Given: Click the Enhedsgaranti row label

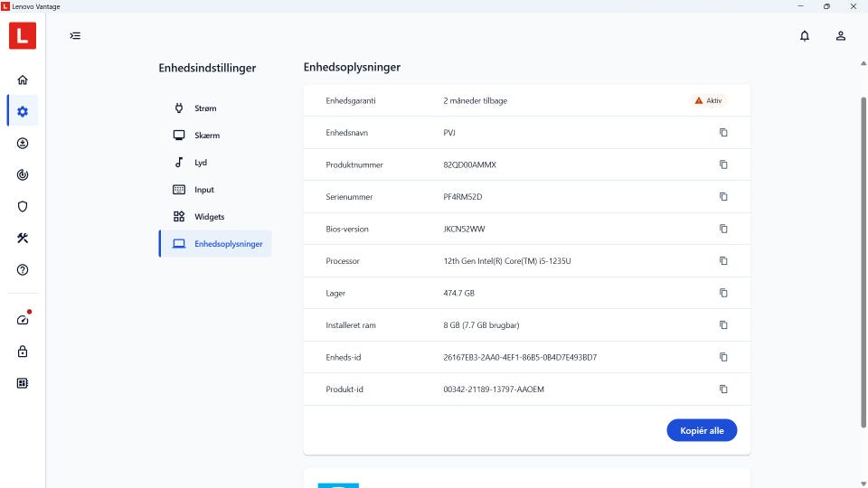Looking at the screenshot, I should 351,100.
